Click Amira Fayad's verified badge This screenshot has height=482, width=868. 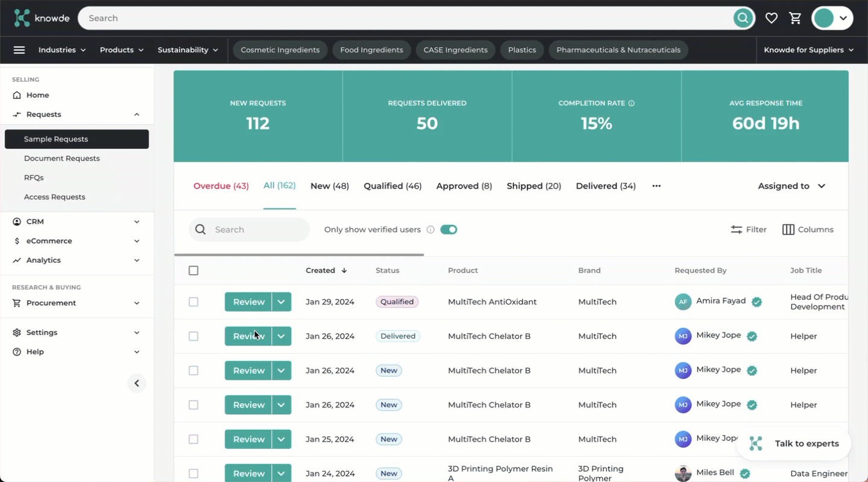756,302
